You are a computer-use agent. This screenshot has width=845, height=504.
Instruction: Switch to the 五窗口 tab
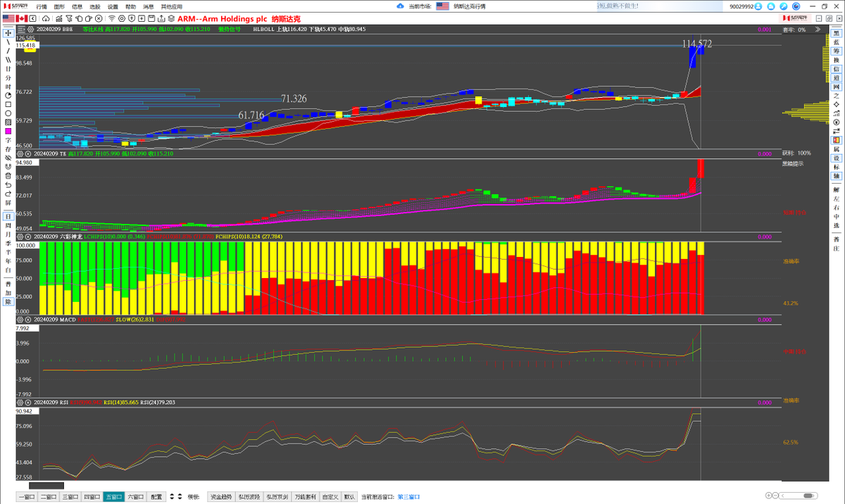pos(113,496)
